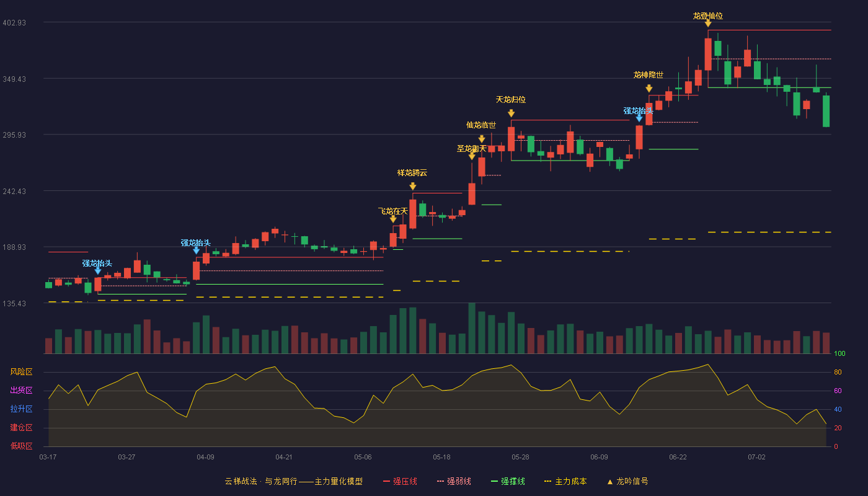Toggle the 强弱线 legend series
The width and height of the screenshot is (868, 496).
pos(454,481)
